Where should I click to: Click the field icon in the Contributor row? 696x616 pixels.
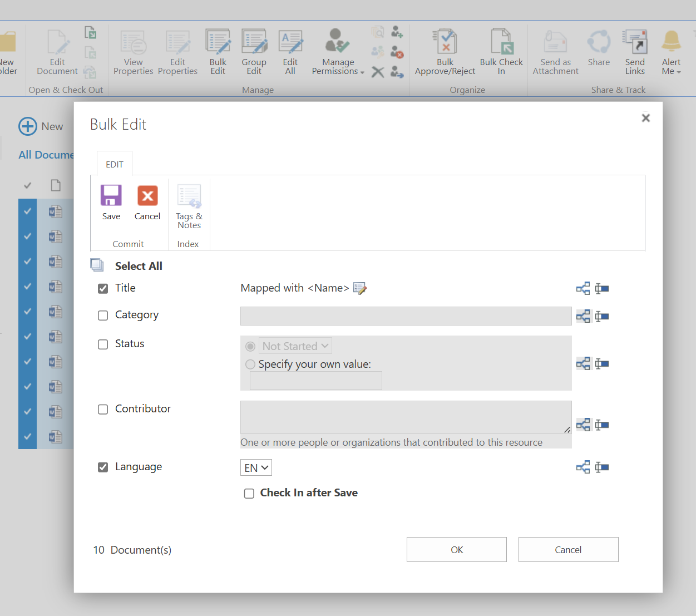pos(602,425)
